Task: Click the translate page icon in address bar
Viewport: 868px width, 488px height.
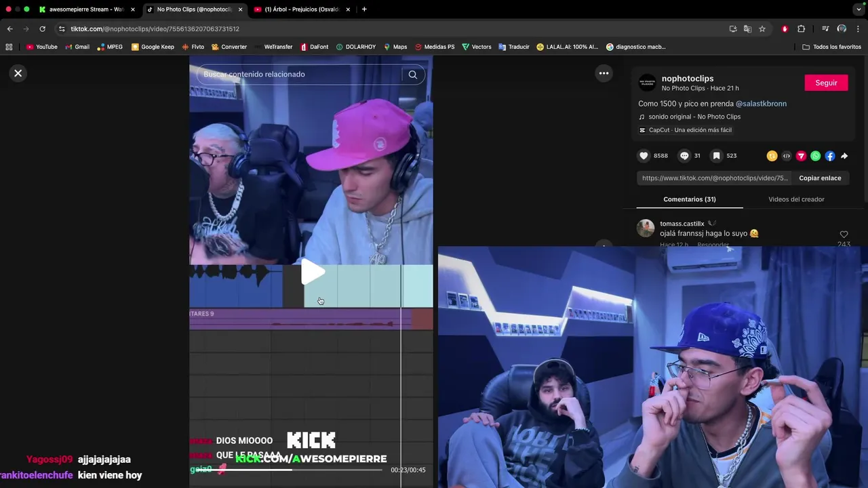Action: tap(747, 29)
